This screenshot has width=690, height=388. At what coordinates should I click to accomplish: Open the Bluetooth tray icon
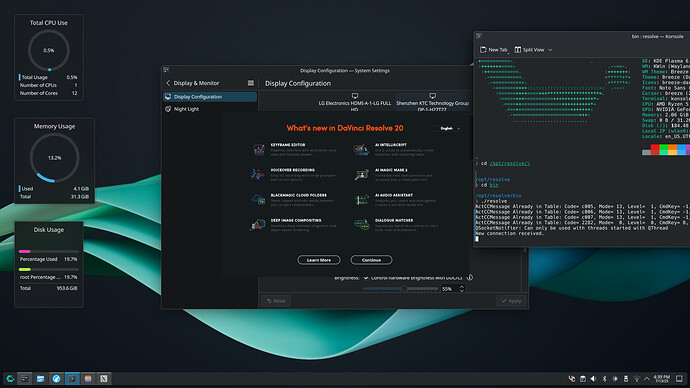pos(604,378)
